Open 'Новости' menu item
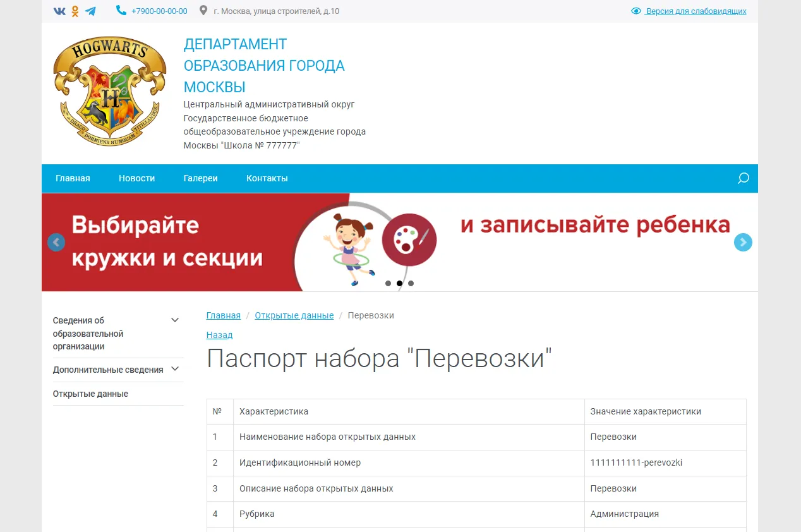The width and height of the screenshot is (801, 532). tap(136, 178)
